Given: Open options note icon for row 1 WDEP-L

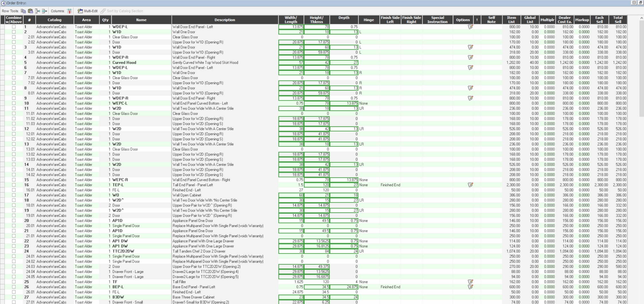Looking at the screenshot, I should tap(470, 27).
